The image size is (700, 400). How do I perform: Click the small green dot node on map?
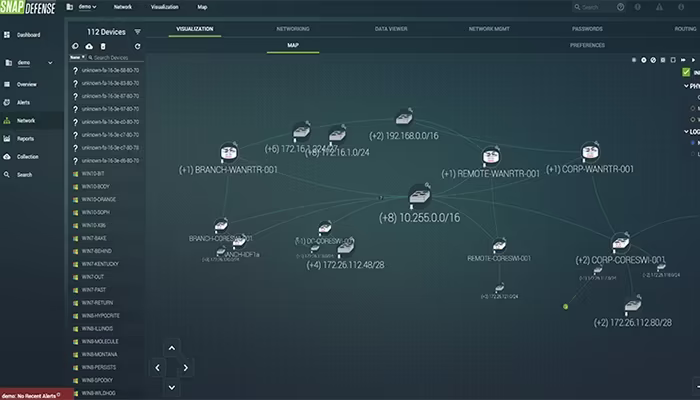566,307
